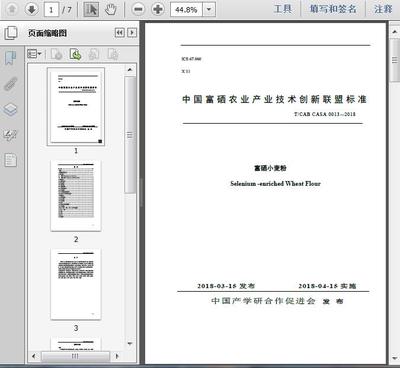The image size is (400, 368).
Task: Open the attachments paperclip panel
Action: pos(10,84)
